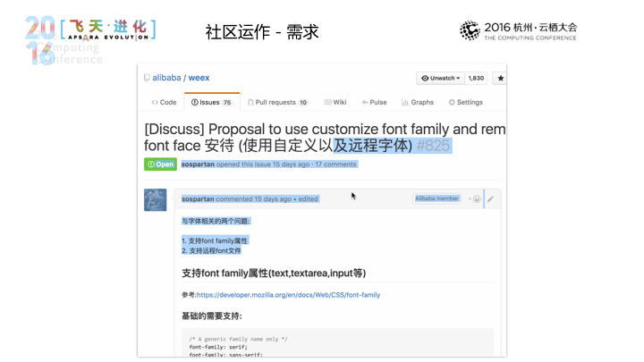Click the code line 'font-family: serif;'
644x362 pixels.
click(218, 347)
